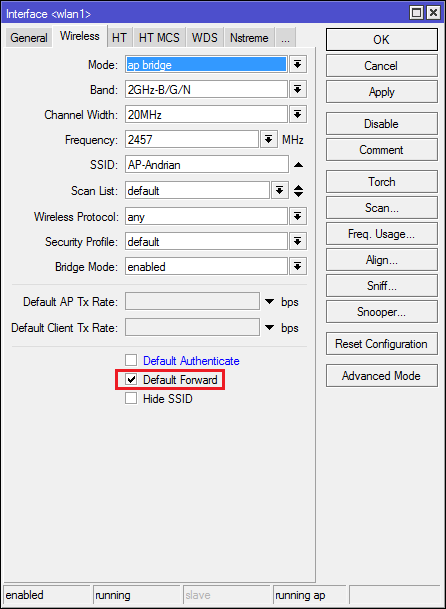The image size is (446, 609).
Task: Select the Wireless tab
Action: tap(80, 37)
